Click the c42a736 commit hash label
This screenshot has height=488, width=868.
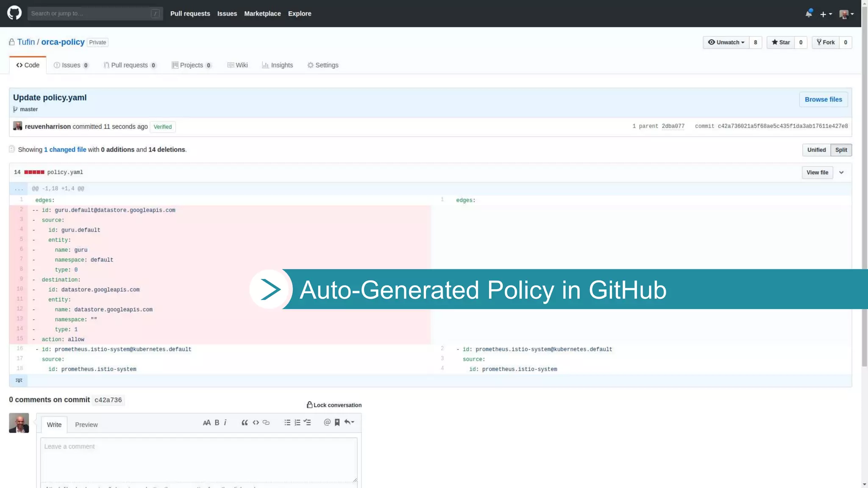coord(108,400)
